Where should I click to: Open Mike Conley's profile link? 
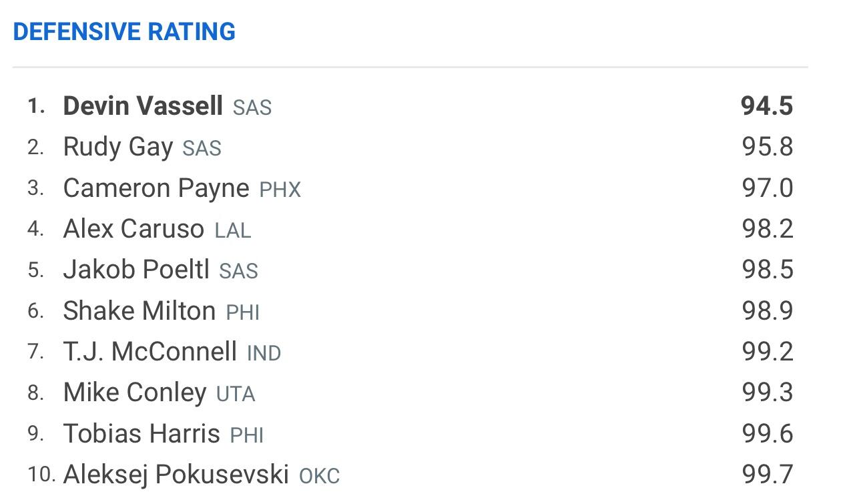[135, 393]
